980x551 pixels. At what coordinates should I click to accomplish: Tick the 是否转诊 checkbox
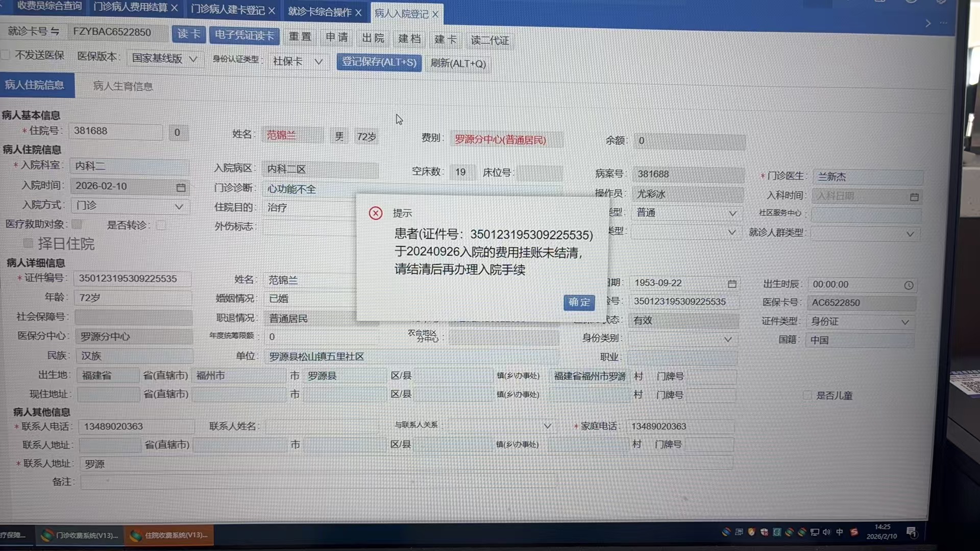click(x=161, y=225)
